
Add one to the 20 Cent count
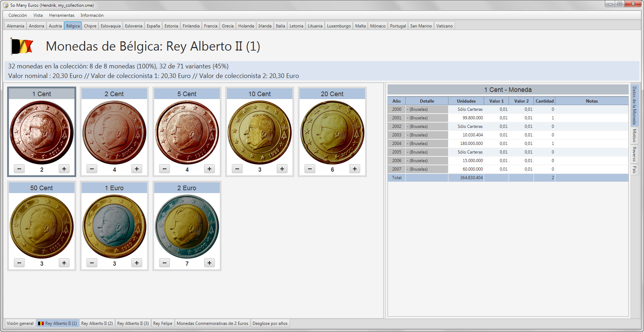click(355, 169)
